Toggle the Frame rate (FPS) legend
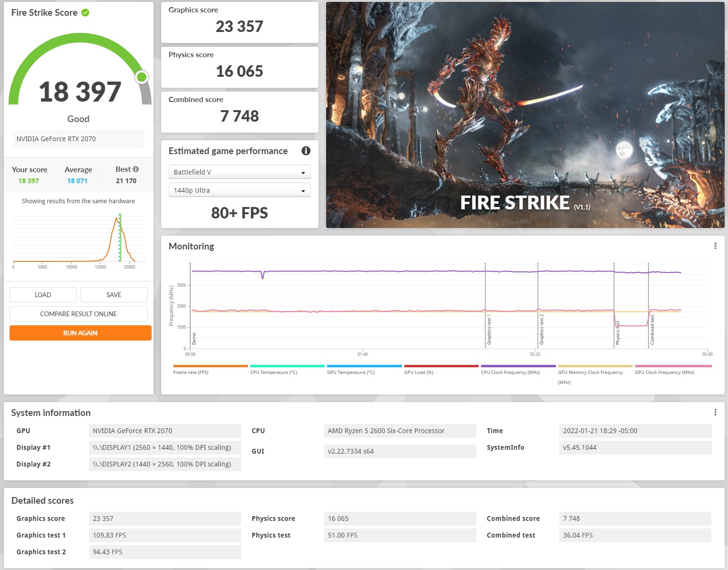 (x=210, y=370)
